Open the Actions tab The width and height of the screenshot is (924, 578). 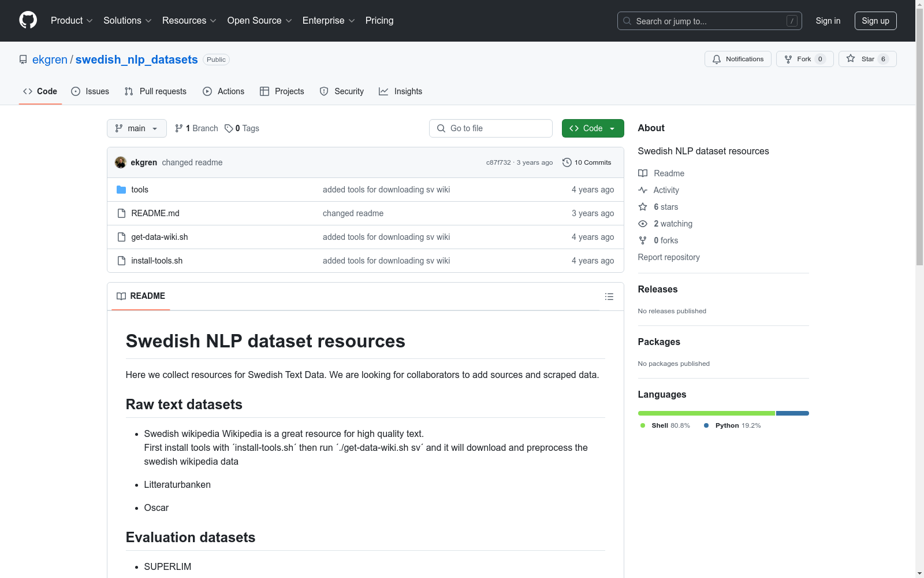[223, 91]
